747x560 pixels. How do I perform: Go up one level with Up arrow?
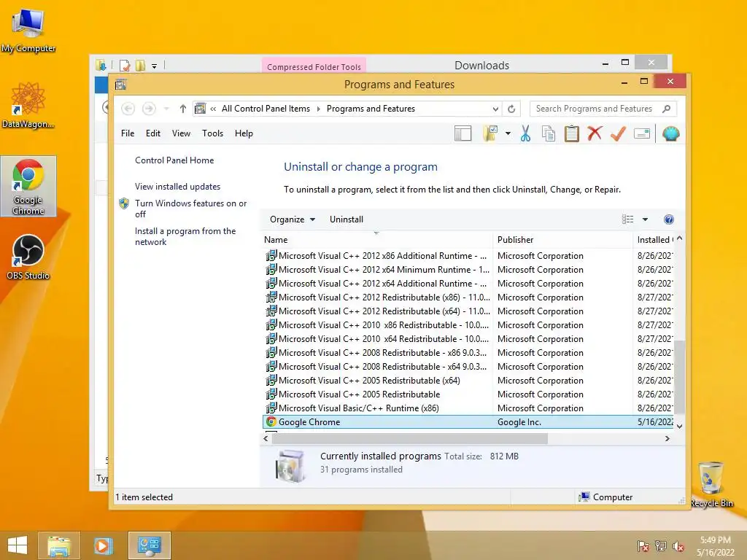point(182,109)
